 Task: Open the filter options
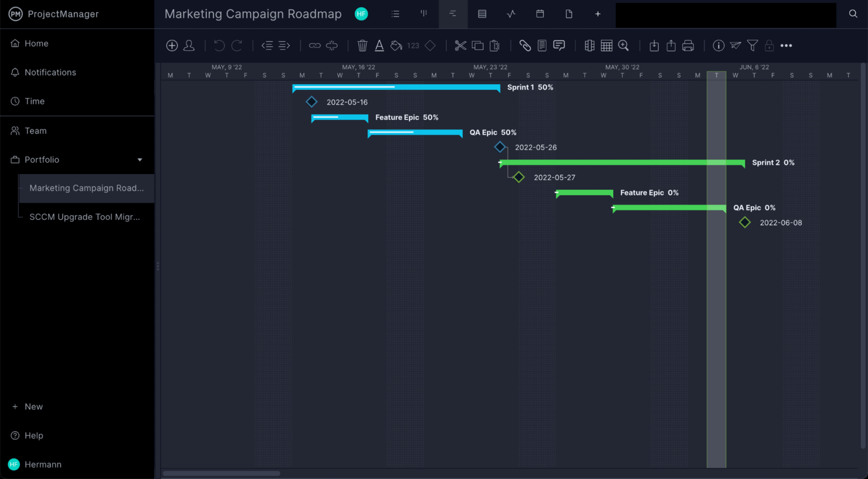[752, 45]
